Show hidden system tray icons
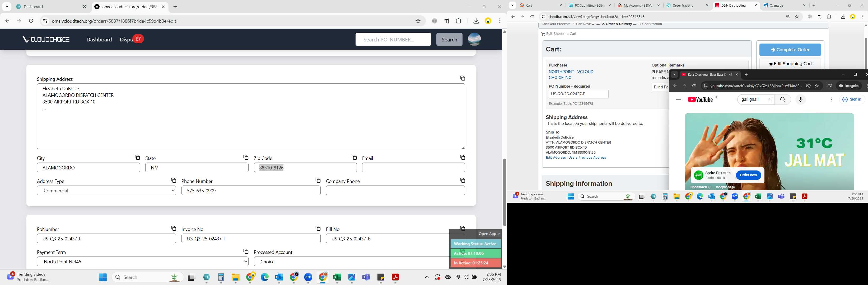 427,277
